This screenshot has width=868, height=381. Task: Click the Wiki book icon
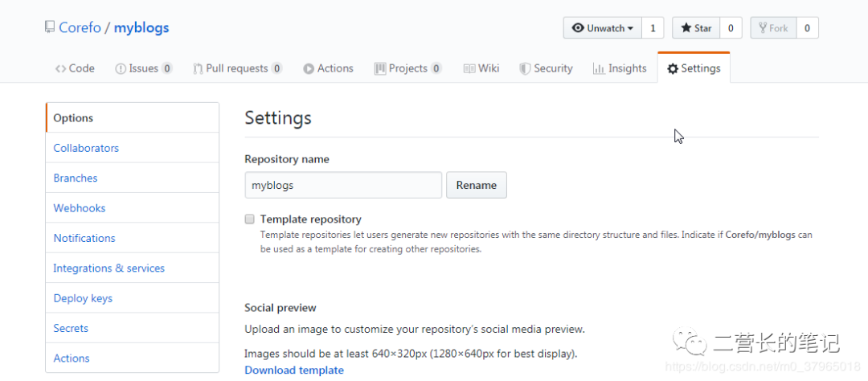(469, 68)
